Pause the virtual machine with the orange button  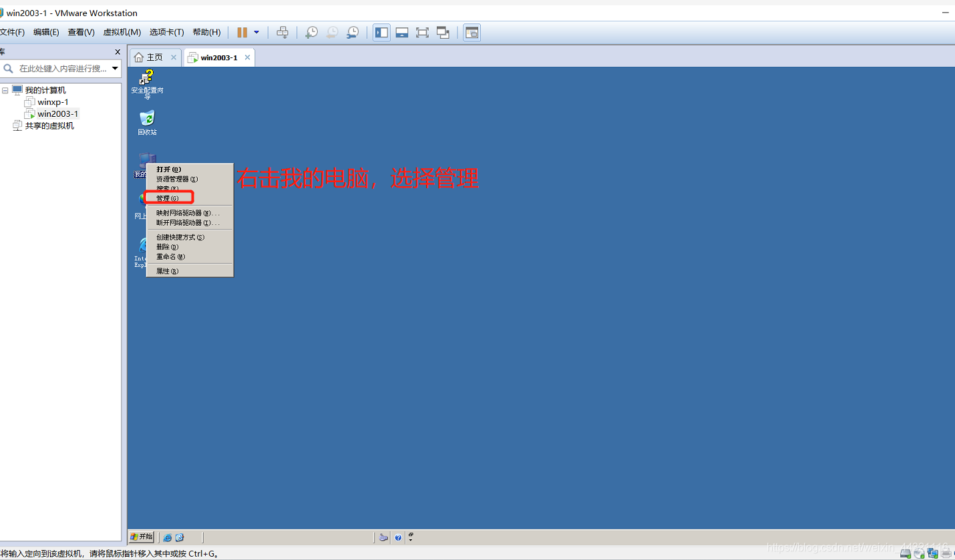pyautogui.click(x=242, y=32)
